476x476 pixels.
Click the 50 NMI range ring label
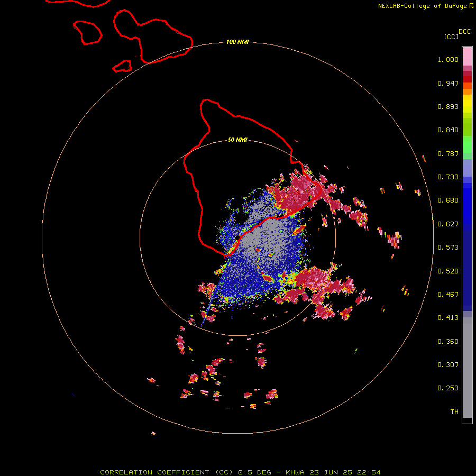tap(237, 140)
